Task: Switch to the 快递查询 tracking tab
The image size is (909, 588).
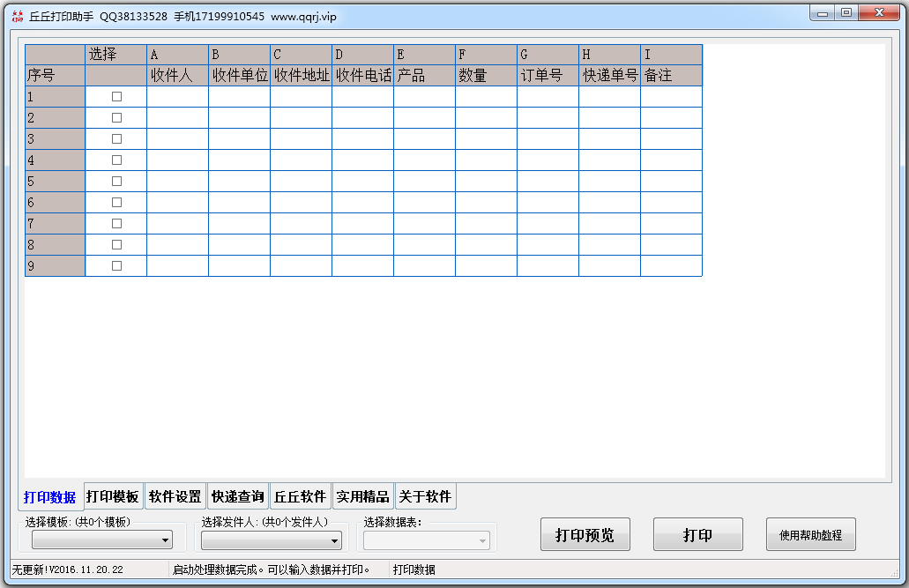Action: pos(239,495)
